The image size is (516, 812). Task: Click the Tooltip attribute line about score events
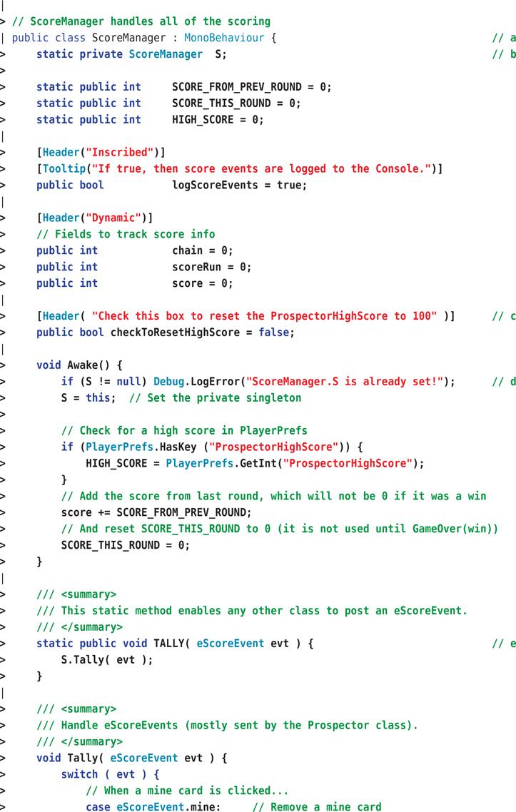[x=240, y=169]
